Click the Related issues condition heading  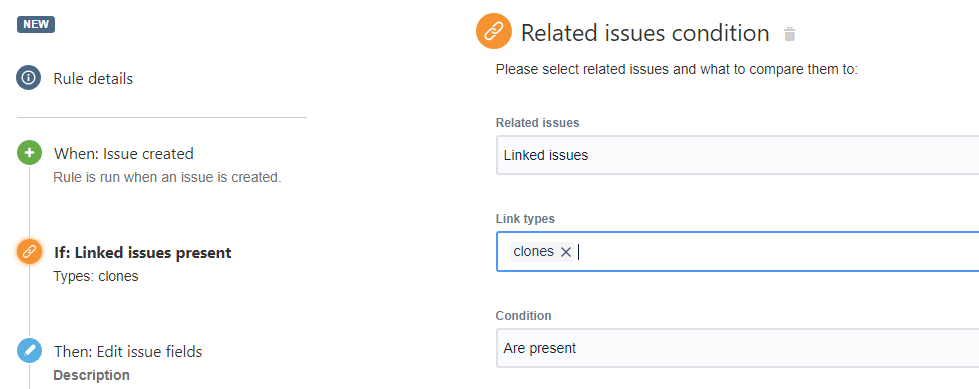pos(645,33)
